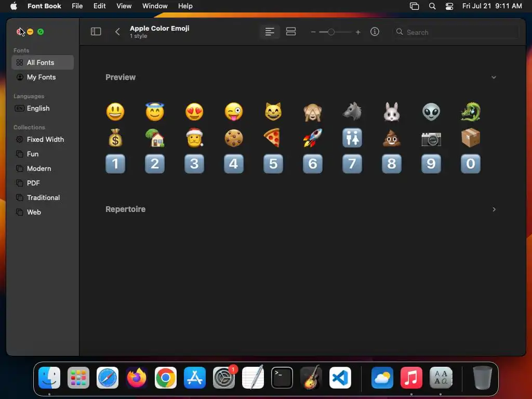Click the smiling face emoji glyph
The width and height of the screenshot is (532, 399).
click(115, 112)
